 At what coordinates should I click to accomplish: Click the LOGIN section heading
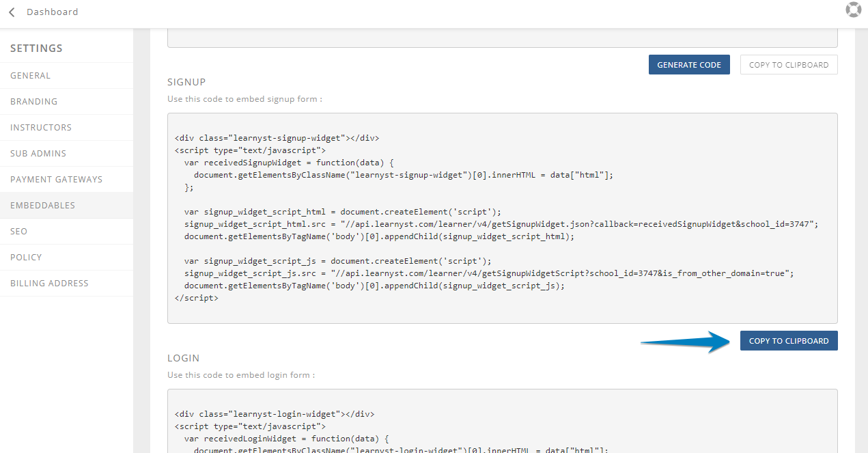183,358
